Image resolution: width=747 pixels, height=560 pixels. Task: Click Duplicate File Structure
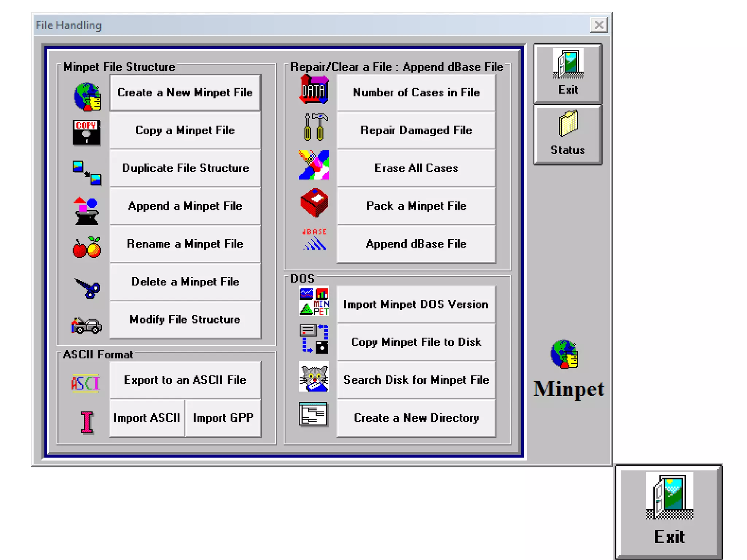click(x=185, y=168)
